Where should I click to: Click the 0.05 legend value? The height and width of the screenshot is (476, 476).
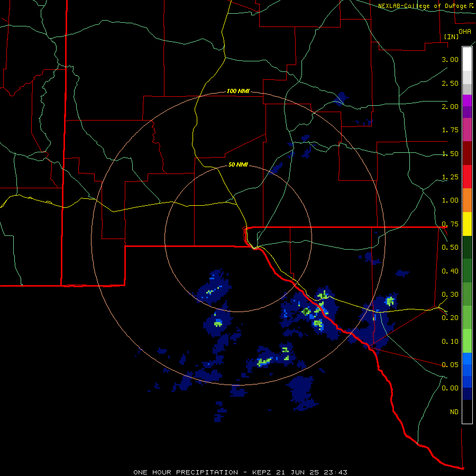point(450,365)
